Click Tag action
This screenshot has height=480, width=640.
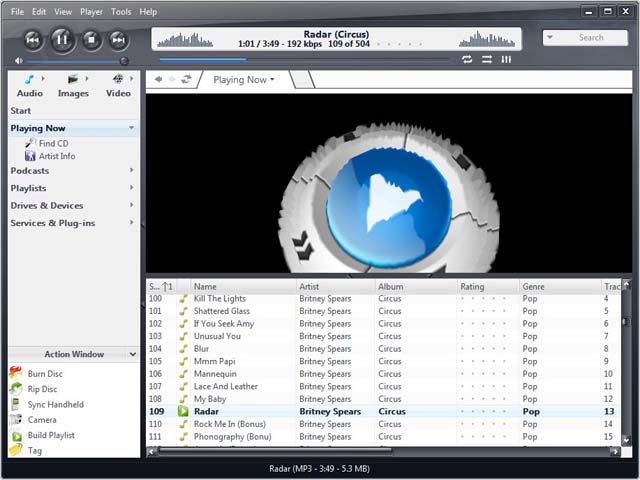click(34, 451)
